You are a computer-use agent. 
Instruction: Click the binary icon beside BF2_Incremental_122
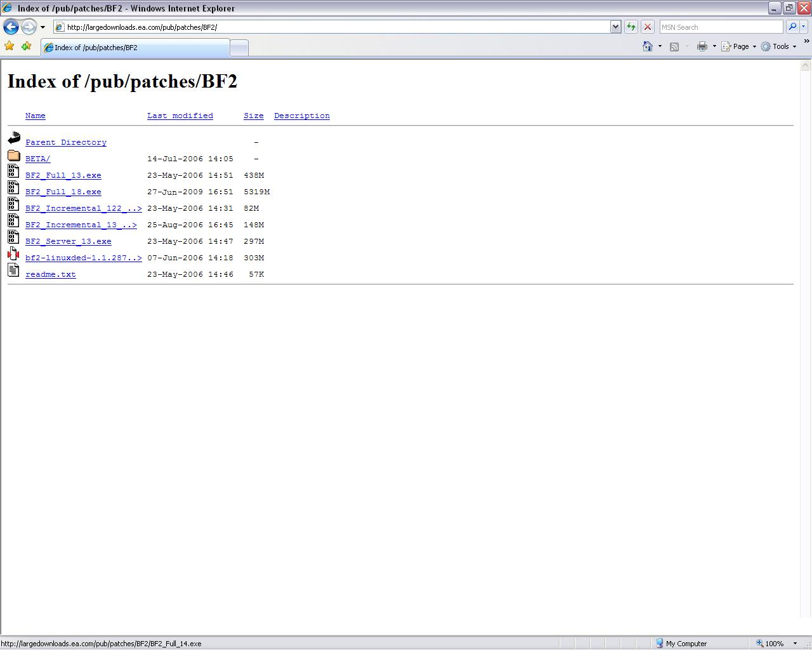click(13, 204)
